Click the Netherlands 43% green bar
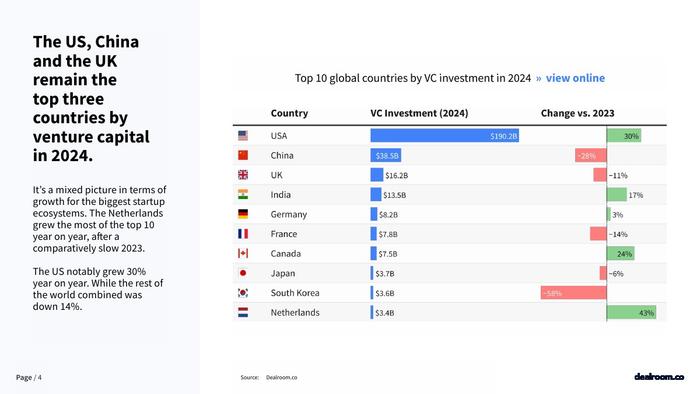 point(631,312)
